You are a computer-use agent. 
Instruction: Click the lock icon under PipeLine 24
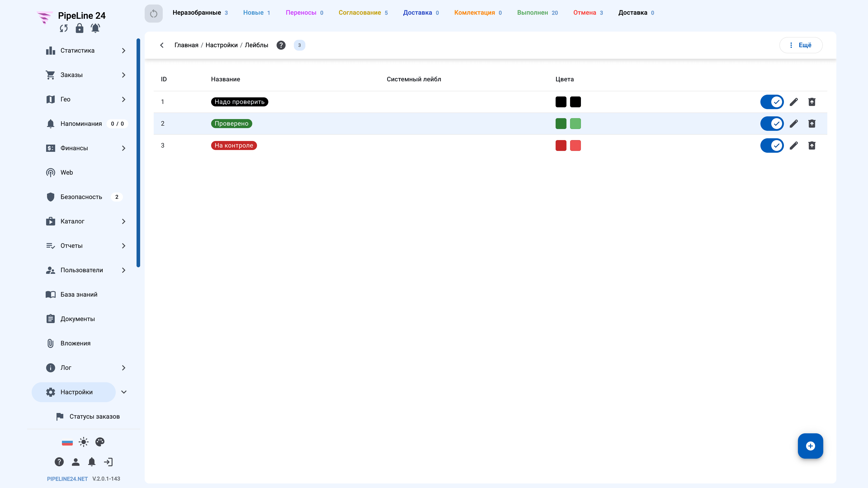tap(80, 28)
